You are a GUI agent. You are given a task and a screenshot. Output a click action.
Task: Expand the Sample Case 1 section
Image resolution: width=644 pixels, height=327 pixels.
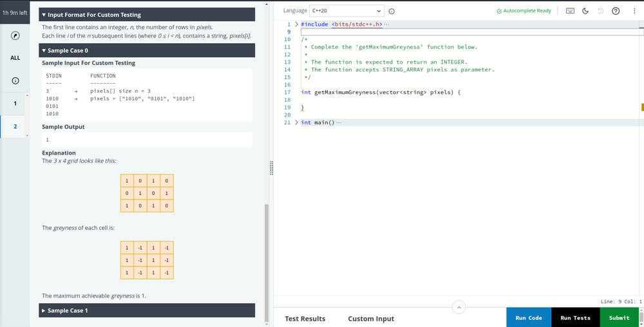147,310
